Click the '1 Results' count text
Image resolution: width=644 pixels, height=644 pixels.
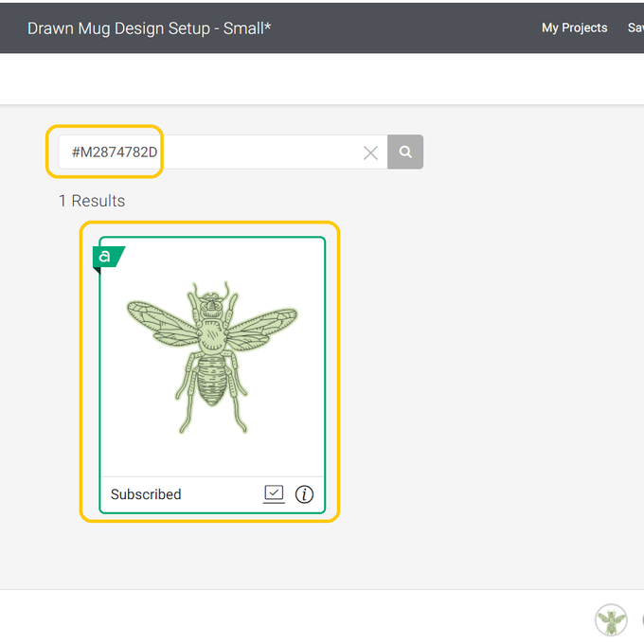(x=92, y=201)
